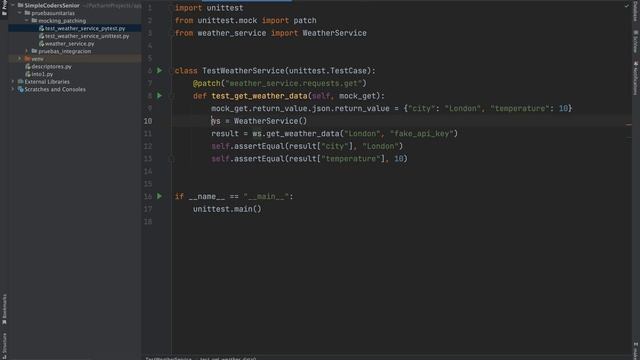This screenshot has height=360, width=640.
Task: Click the "temperature" key on line 13
Action: (x=351, y=159)
